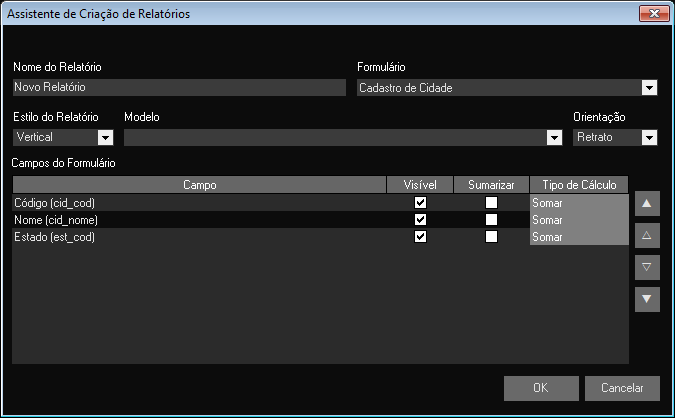
Task: Enable Sumarizar for Estado (est_cod)
Action: [491, 237]
